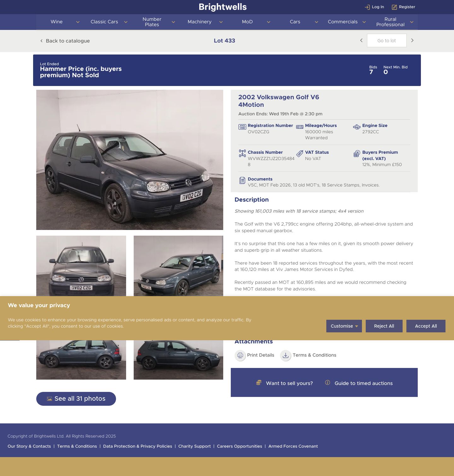Click the Print Details printer icon

click(x=240, y=355)
